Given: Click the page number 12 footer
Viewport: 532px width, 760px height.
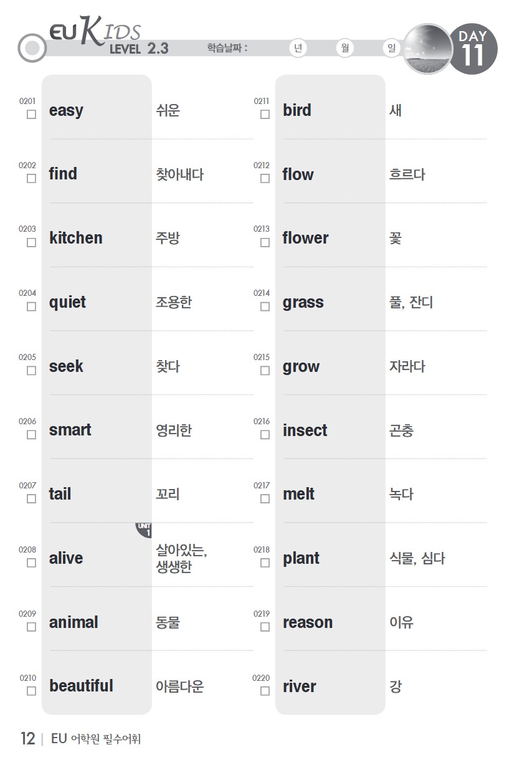Looking at the screenshot, I should [27, 739].
